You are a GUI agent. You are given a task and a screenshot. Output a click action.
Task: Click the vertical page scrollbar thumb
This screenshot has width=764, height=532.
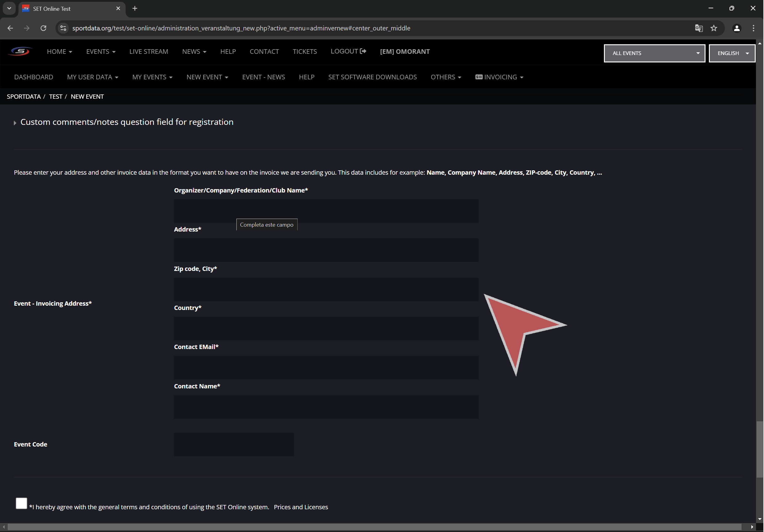759,449
